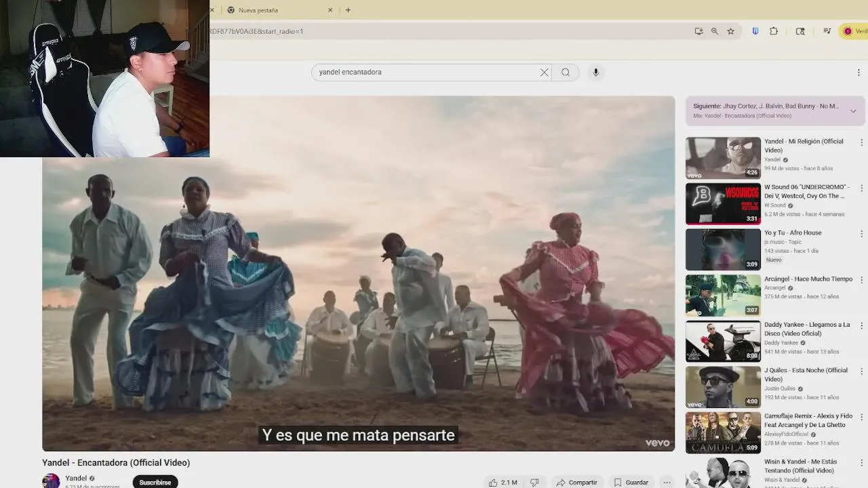868x488 pixels.
Task: Click the 6.2 M de vistas text
Action: coord(783,214)
